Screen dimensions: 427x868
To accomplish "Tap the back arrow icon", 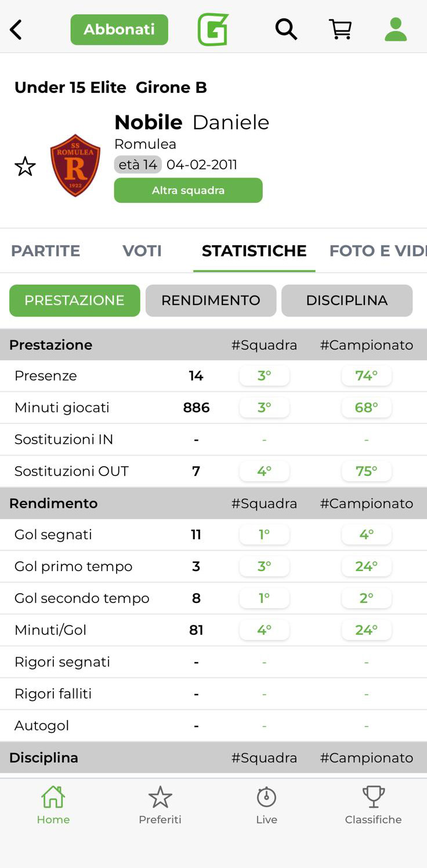I will coord(16,30).
